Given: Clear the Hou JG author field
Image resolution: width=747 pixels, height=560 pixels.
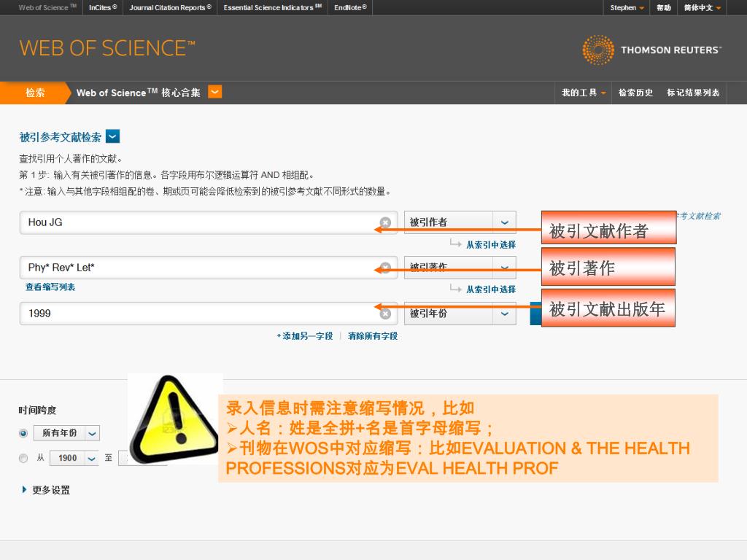Looking at the screenshot, I should point(385,222).
